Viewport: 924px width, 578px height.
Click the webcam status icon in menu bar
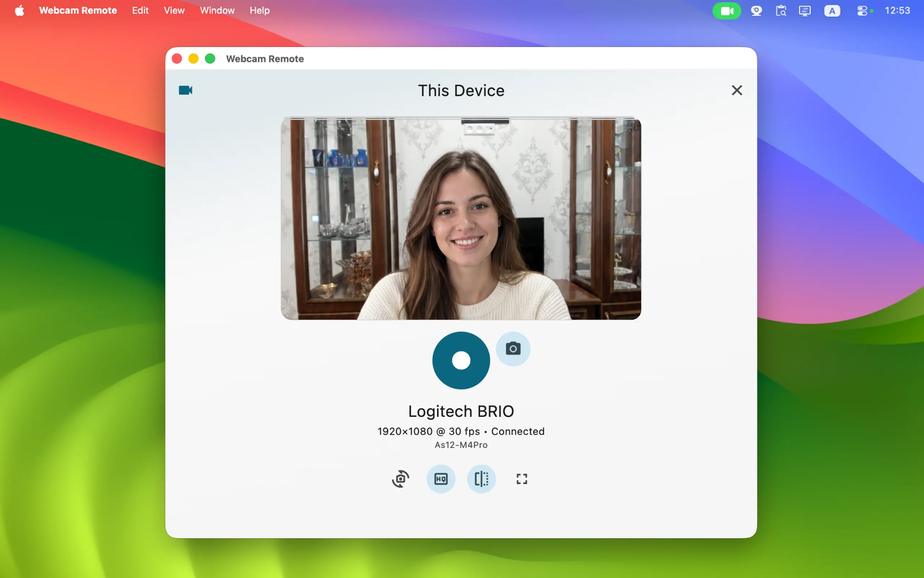(756, 11)
